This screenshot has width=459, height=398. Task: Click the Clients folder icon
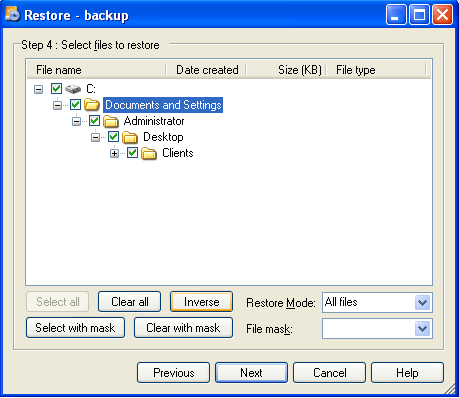tap(149, 153)
